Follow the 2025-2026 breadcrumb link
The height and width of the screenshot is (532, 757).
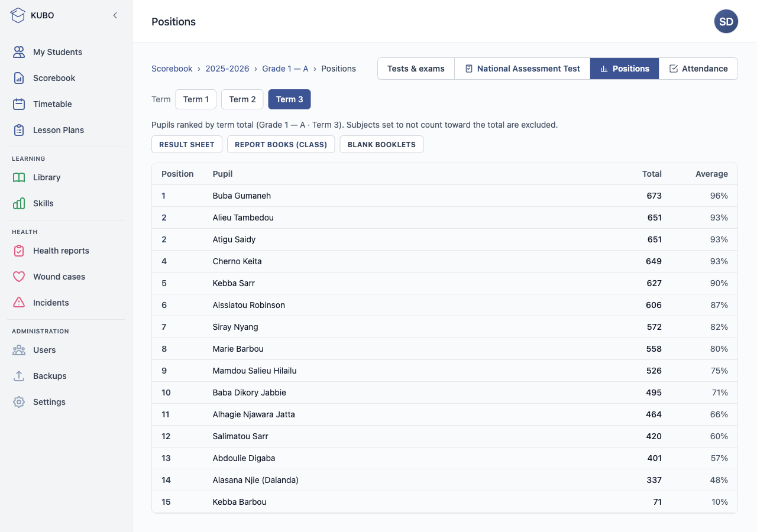pos(227,69)
